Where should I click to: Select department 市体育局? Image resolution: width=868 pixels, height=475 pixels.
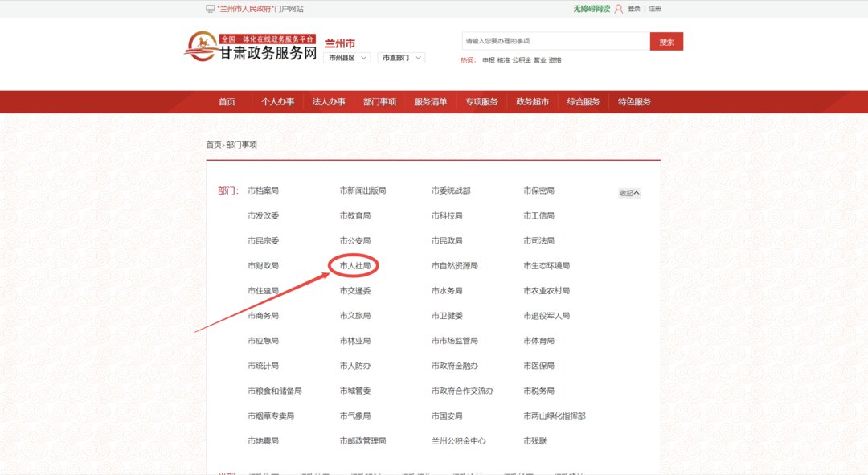coord(538,341)
